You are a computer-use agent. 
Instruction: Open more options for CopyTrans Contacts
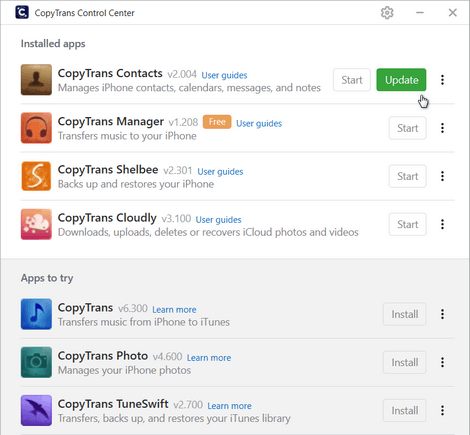pyautogui.click(x=442, y=80)
